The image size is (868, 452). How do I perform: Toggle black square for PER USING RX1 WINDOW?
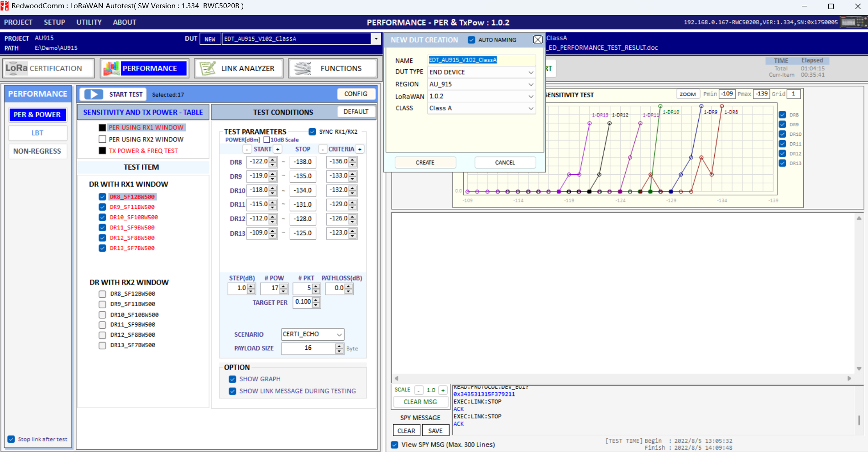click(x=102, y=128)
